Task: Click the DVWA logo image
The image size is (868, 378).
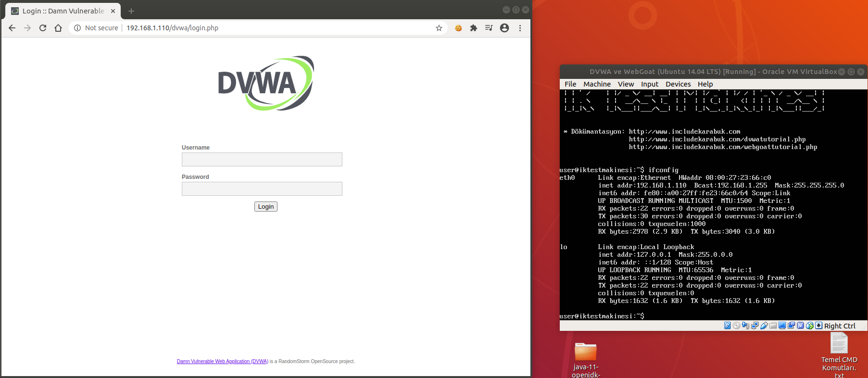Action: (x=266, y=83)
